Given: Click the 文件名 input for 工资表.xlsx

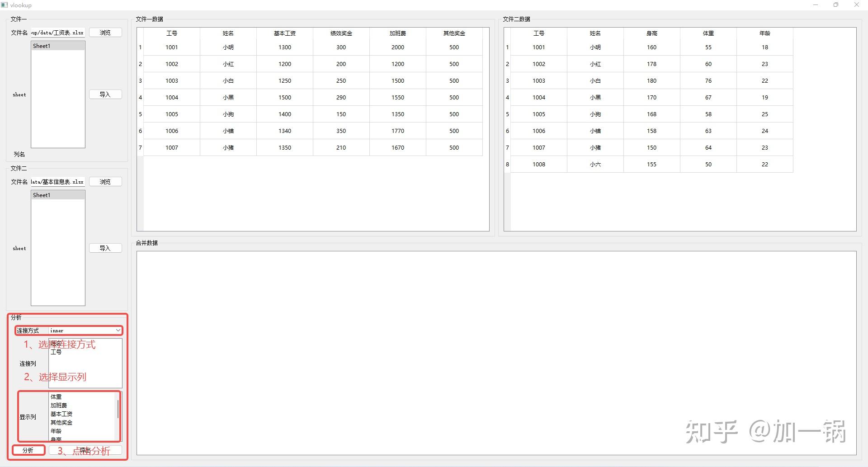Looking at the screenshot, I should [57, 32].
